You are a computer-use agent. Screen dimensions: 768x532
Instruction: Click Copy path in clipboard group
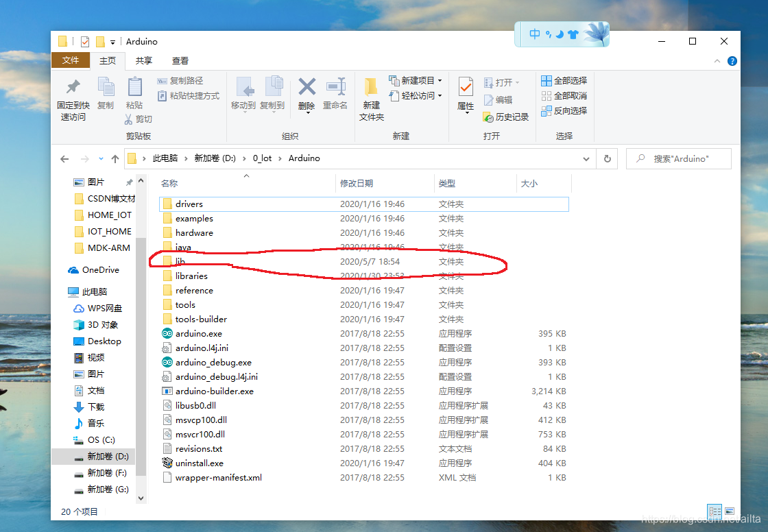(x=180, y=81)
